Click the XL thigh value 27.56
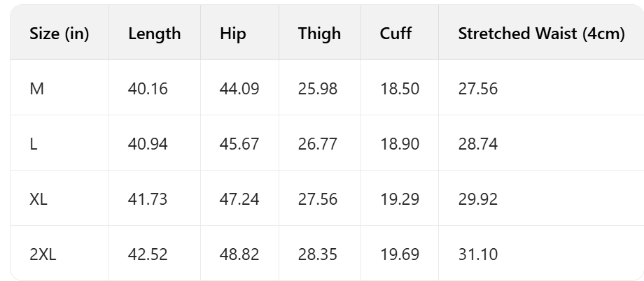 (317, 199)
